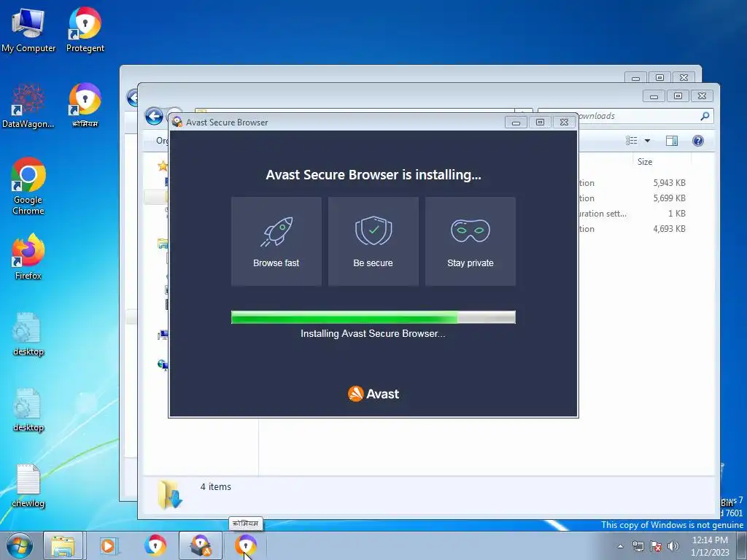
Task: Open the network tray icon
Action: [x=638, y=546]
